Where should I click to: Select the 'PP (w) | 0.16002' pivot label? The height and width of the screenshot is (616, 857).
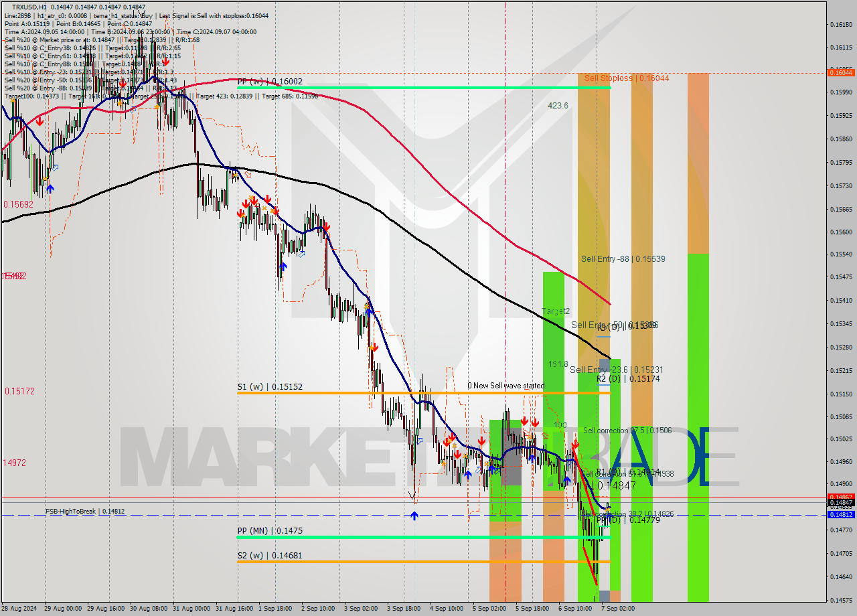(270, 82)
